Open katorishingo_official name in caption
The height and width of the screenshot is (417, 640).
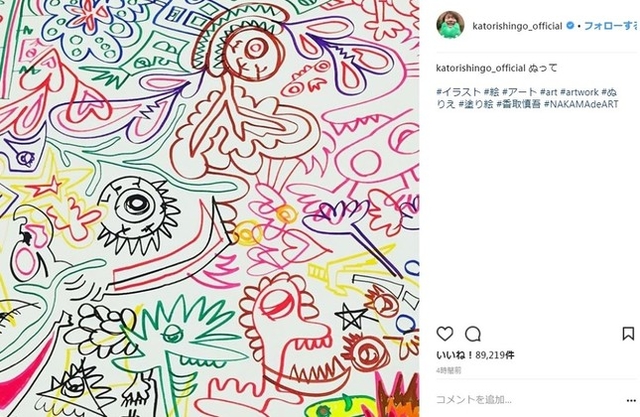point(480,68)
